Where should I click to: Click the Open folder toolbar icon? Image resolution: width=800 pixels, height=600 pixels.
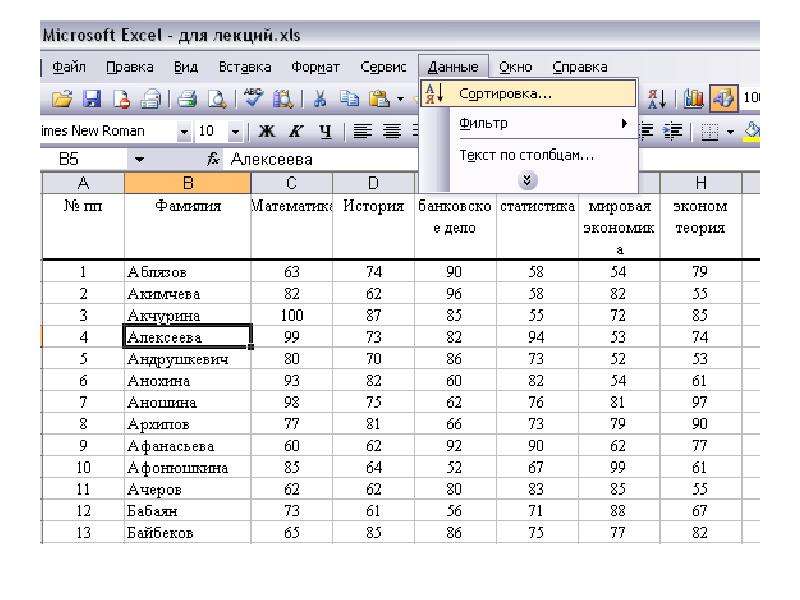click(62, 98)
